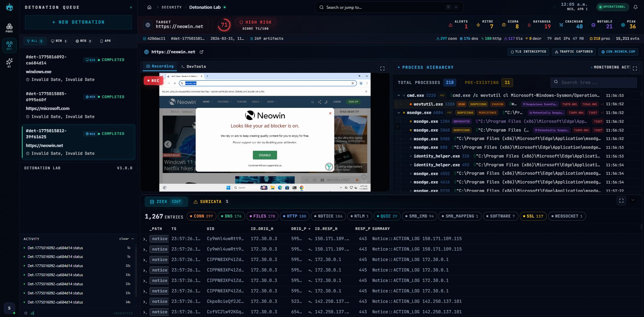
Task: Filter the queue by WEB
Action: [83, 41]
